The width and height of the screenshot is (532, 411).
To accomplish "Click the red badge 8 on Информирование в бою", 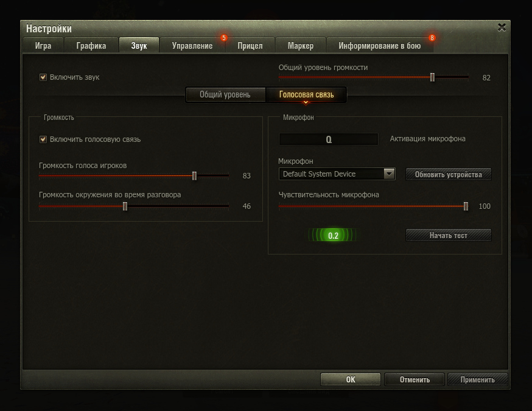I will 432,38.
